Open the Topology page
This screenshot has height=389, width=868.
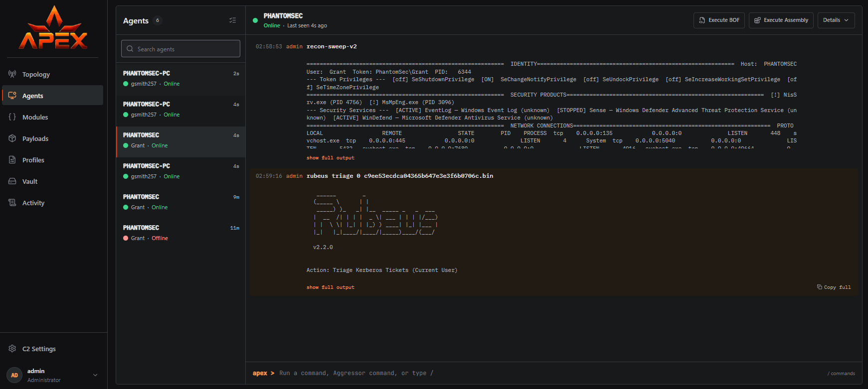(52, 74)
